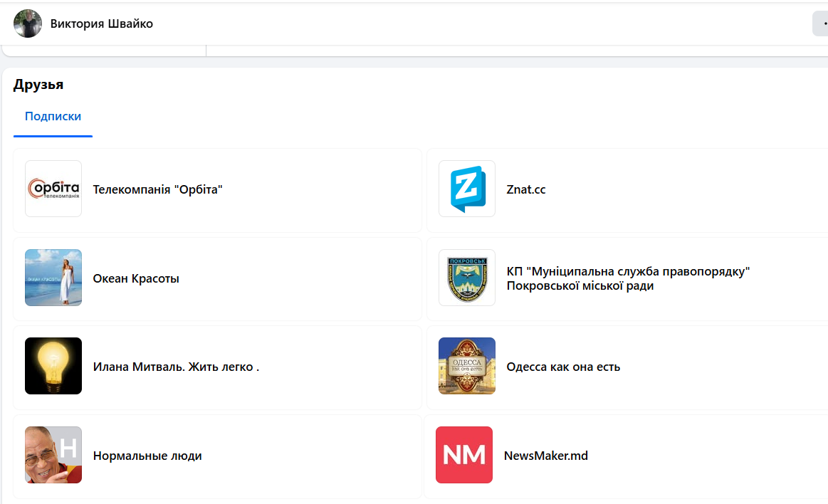Click the Виктория Швайко name in header

tap(102, 24)
